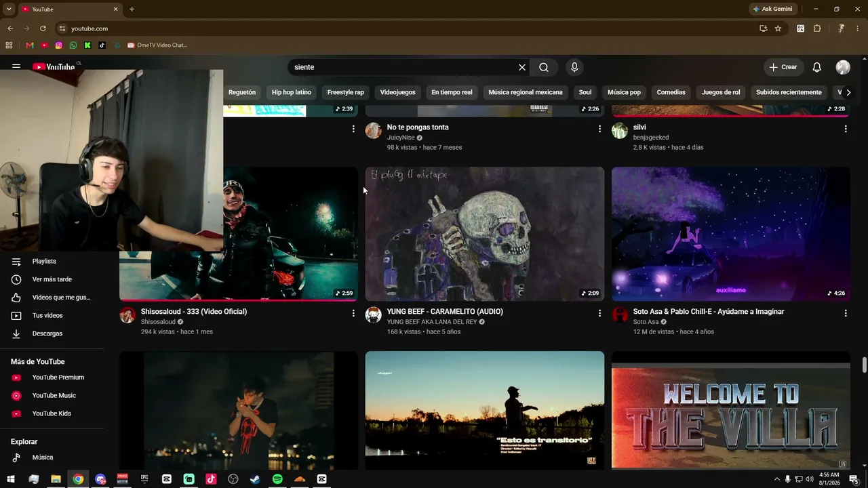The width and height of the screenshot is (868, 488).
Task: Open options for No te pongas tonta video
Action: [x=599, y=129]
